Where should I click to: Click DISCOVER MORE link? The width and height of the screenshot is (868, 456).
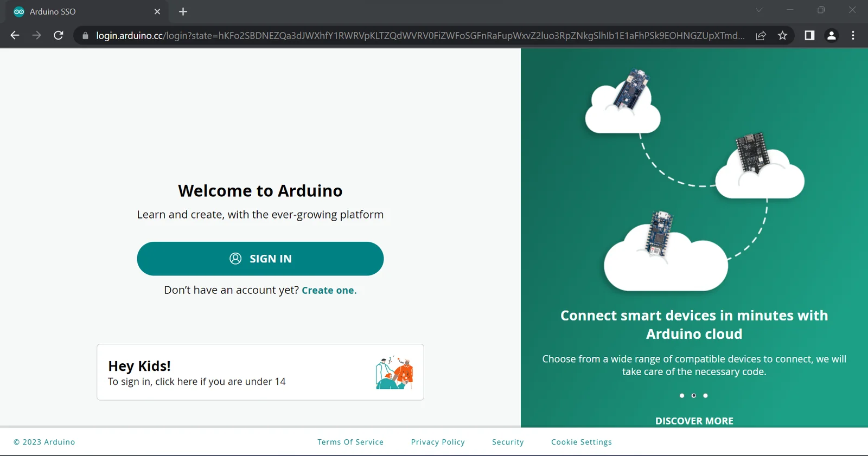(694, 421)
